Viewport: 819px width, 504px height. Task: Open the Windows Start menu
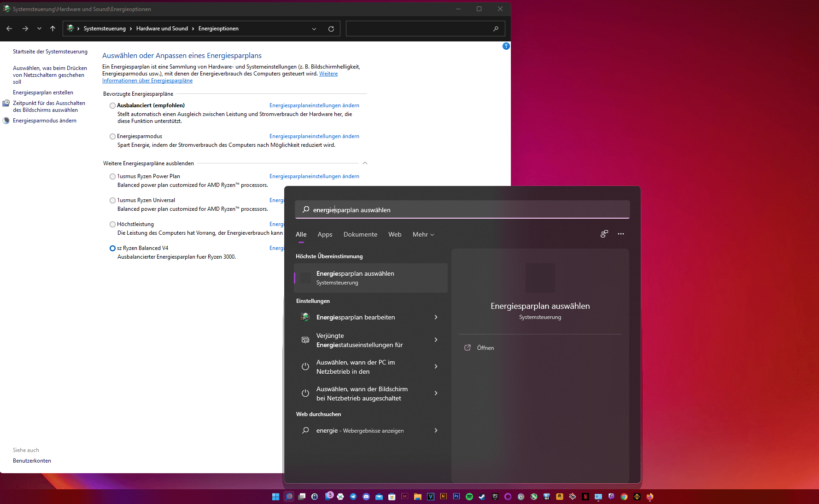pyautogui.click(x=276, y=497)
